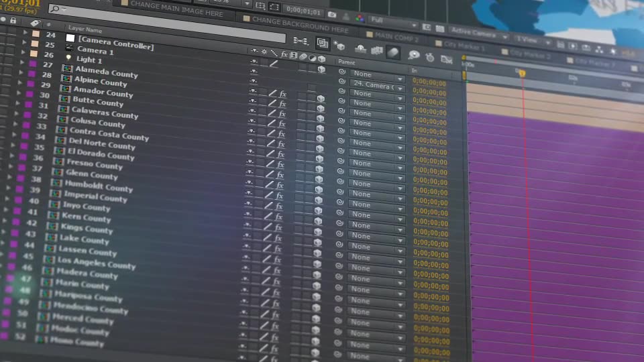Viewport: 644px width, 362px height.
Task: Click the 0;00;01;01 viewer timecode button
Action: click(303, 11)
